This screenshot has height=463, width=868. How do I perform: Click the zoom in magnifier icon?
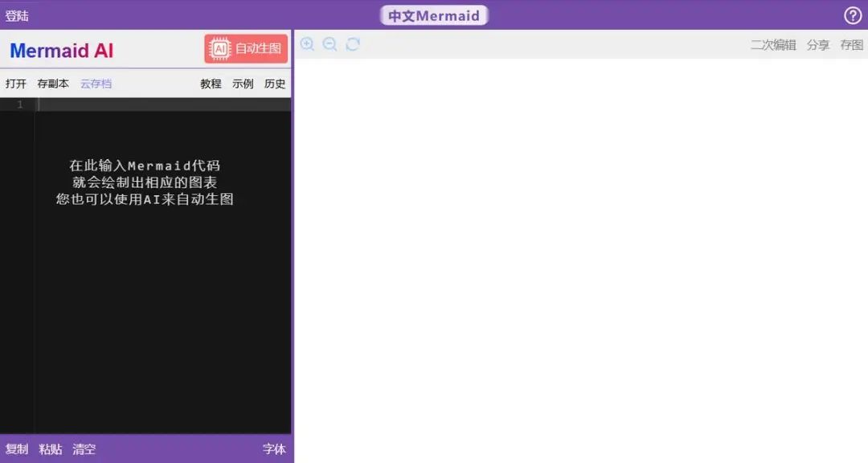tap(307, 44)
